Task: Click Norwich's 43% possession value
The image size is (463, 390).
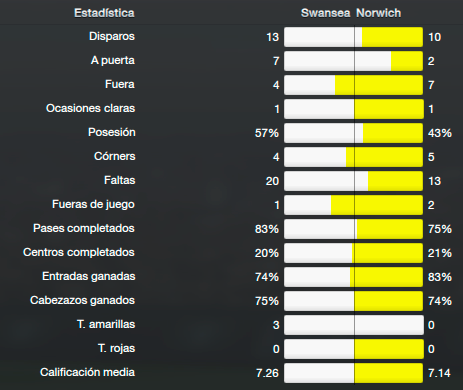Action: point(440,133)
